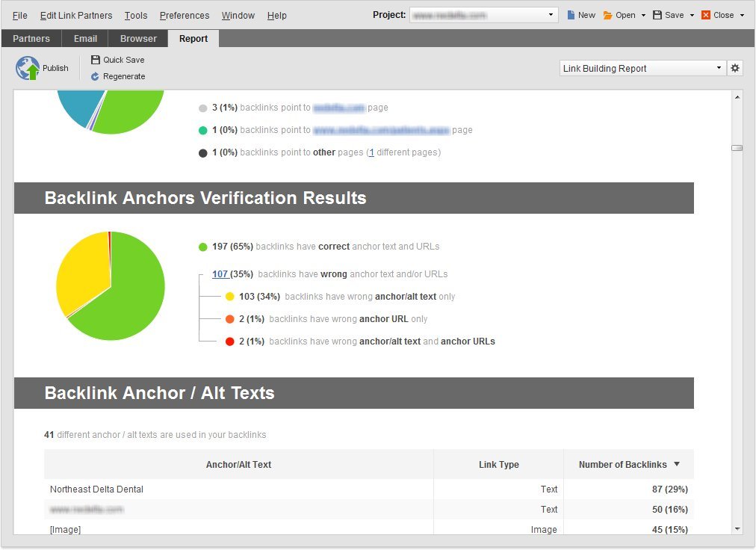Click the green correct-anchor legend dot

coord(203,247)
